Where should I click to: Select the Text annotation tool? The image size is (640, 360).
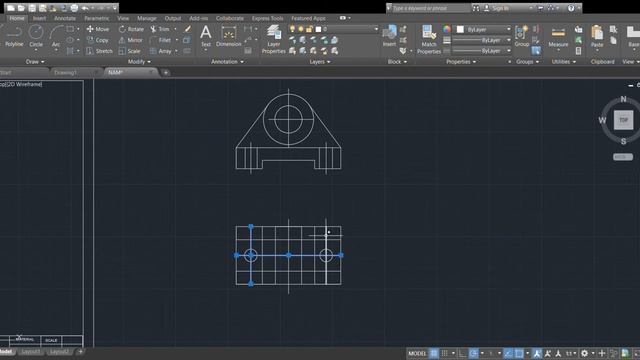coord(206,36)
